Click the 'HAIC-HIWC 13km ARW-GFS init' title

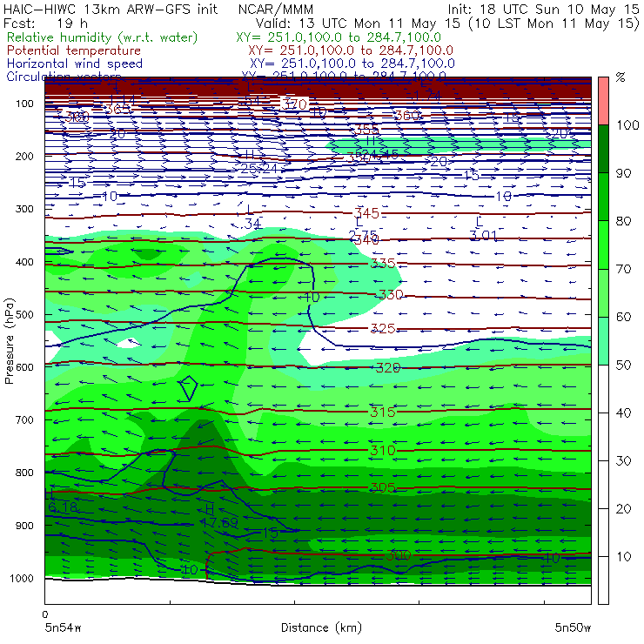point(111,10)
